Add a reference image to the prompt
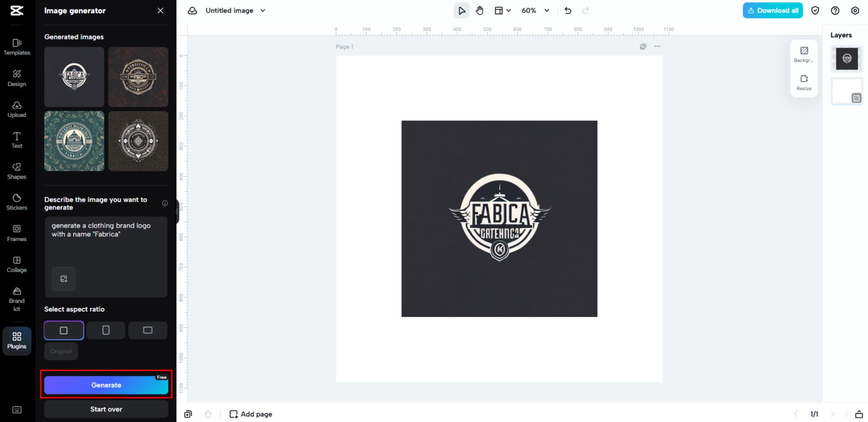Screen dimensions: 868x422 tap(63, 279)
